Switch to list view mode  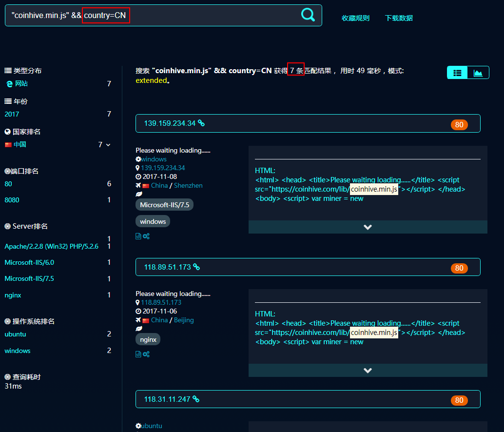tap(457, 73)
